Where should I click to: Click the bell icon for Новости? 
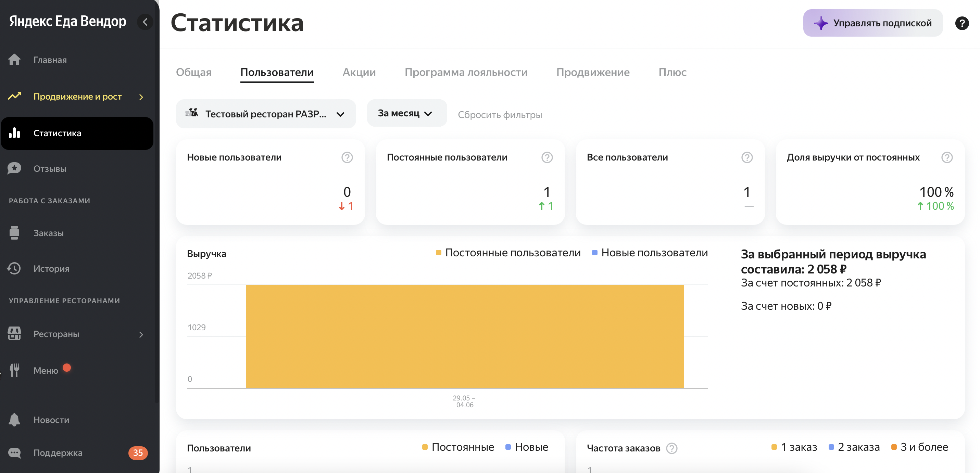(14, 419)
